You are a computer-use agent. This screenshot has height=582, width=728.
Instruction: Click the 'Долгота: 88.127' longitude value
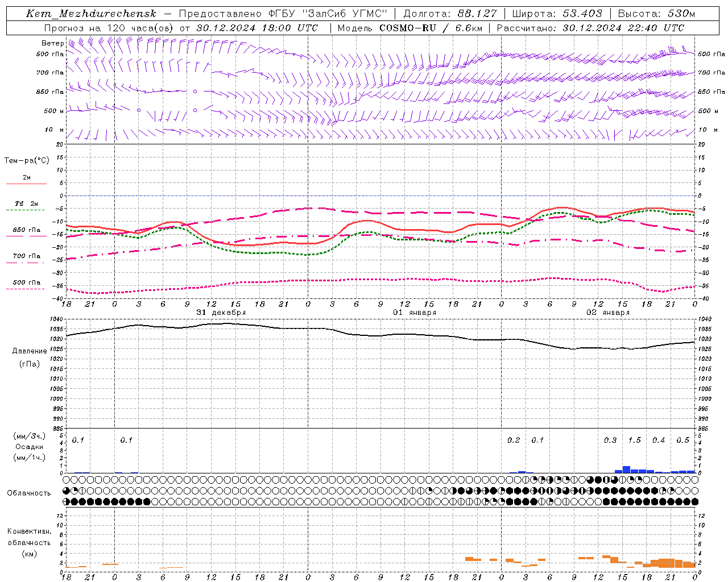tap(450, 14)
